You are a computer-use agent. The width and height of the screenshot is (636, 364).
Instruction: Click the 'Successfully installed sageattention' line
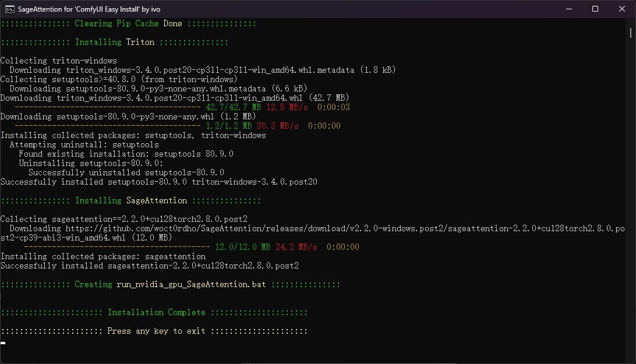(149, 266)
